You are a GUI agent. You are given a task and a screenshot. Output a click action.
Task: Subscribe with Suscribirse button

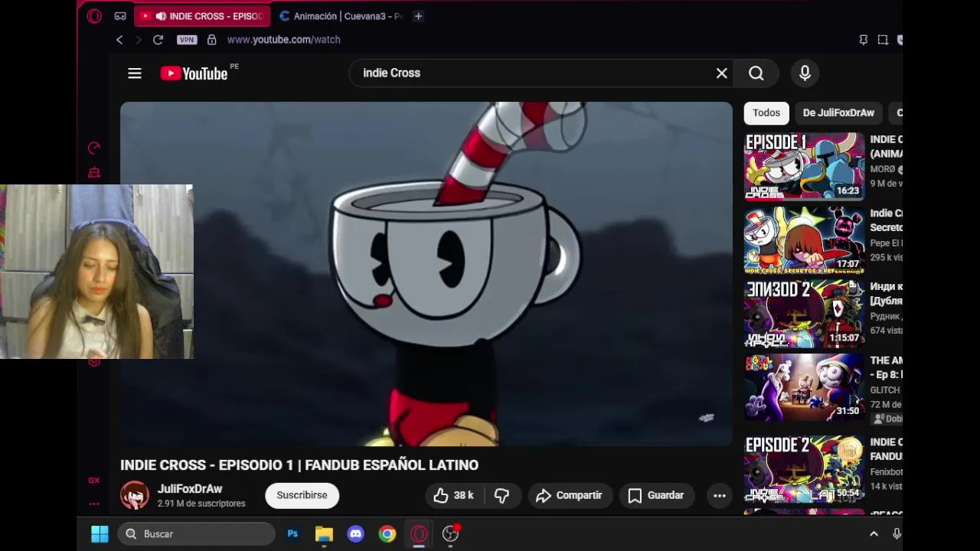[x=302, y=495]
